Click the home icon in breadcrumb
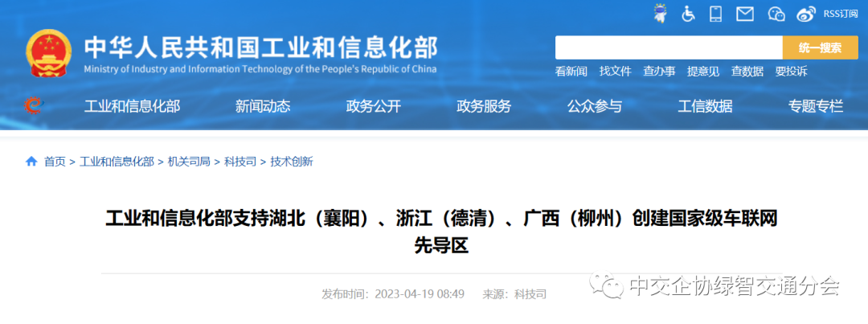 point(31,162)
